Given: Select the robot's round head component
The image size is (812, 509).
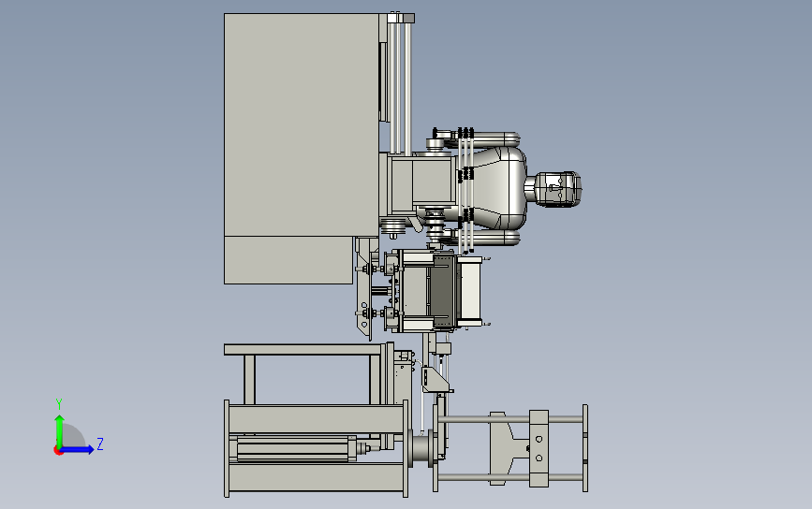Looking at the screenshot, I should point(558,189).
